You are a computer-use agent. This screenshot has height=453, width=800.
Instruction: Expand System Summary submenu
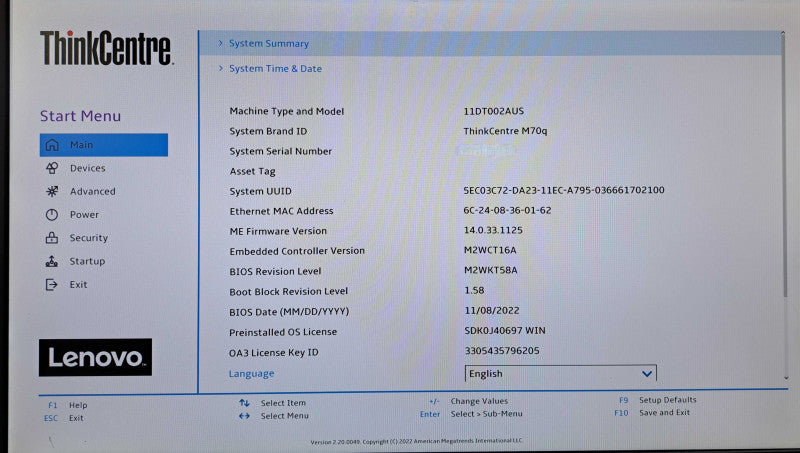[x=490, y=43]
